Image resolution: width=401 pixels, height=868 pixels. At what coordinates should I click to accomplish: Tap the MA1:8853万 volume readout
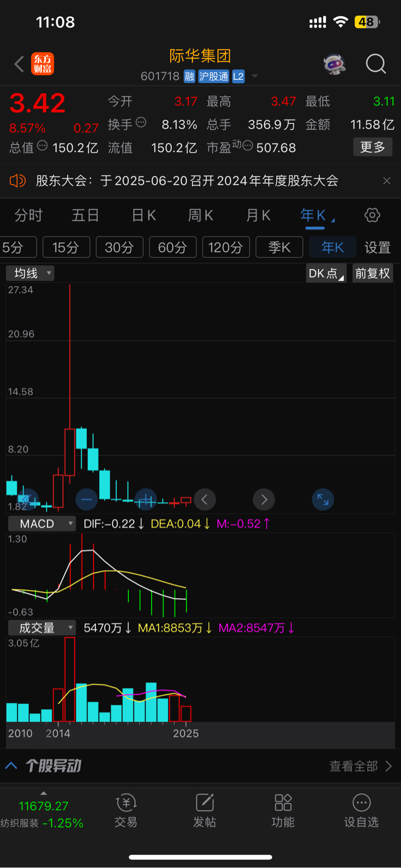pos(175,628)
